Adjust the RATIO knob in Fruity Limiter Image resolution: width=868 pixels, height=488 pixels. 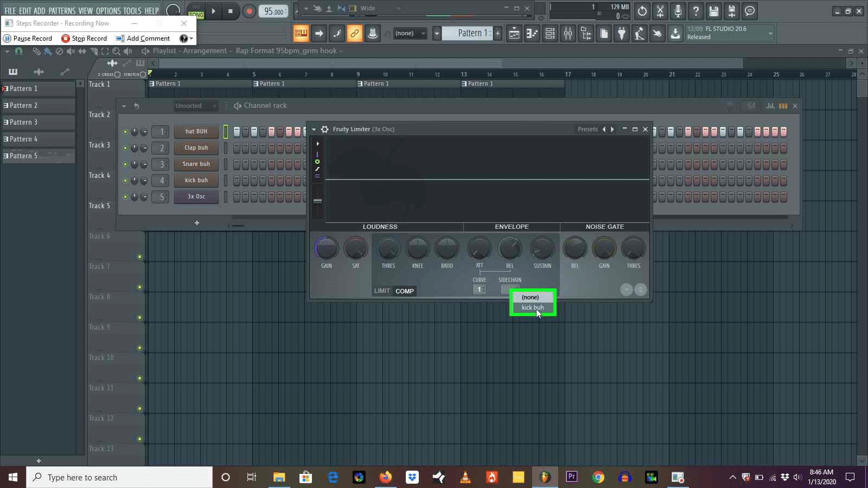[447, 249]
